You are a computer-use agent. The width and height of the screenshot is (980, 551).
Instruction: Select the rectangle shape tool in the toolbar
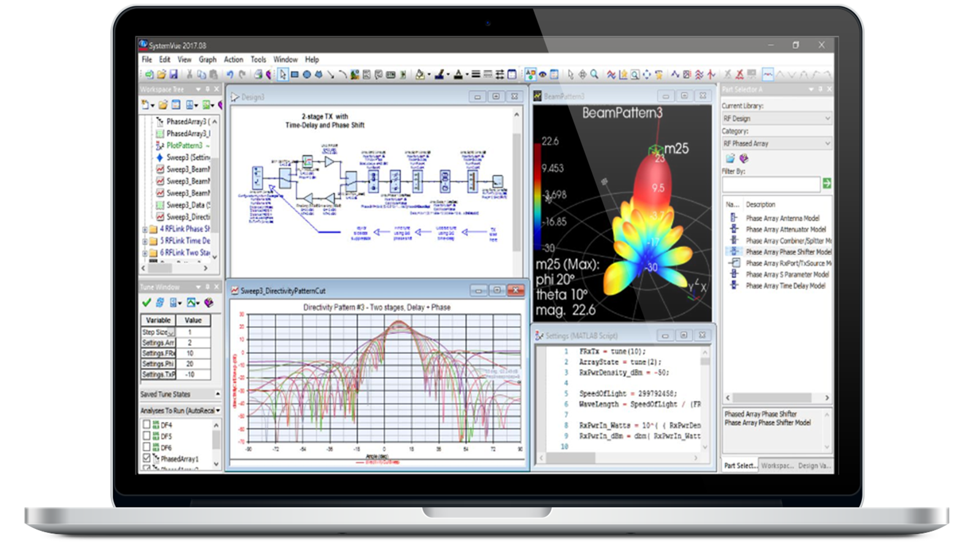[295, 73]
